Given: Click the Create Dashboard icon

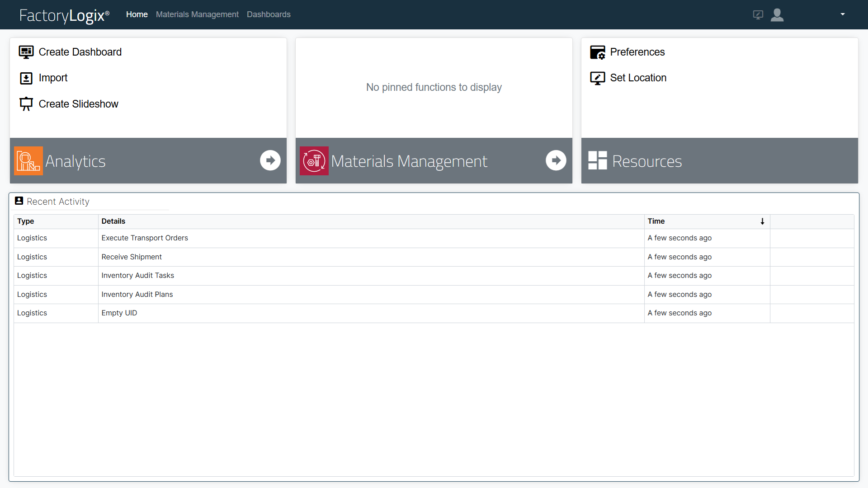Looking at the screenshot, I should tap(26, 52).
